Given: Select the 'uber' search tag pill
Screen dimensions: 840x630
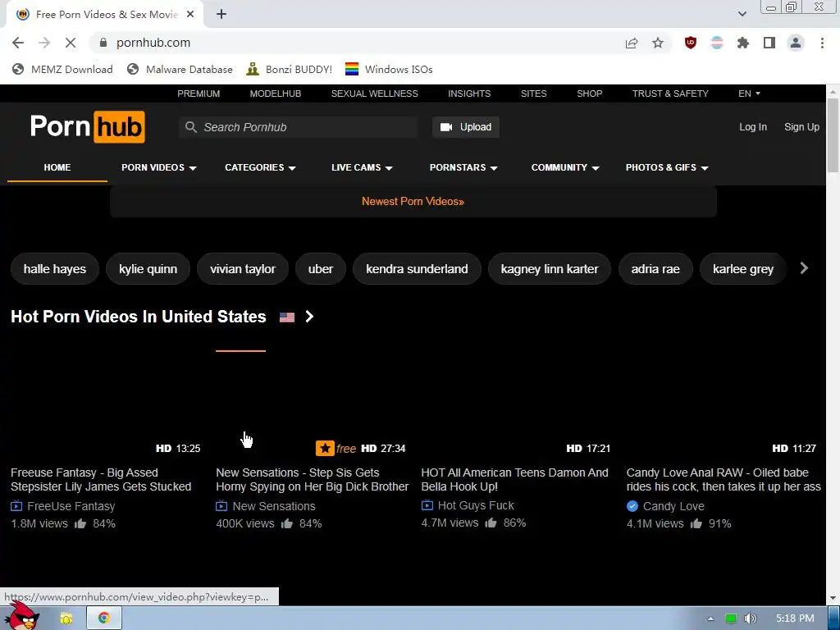Looking at the screenshot, I should (321, 269).
